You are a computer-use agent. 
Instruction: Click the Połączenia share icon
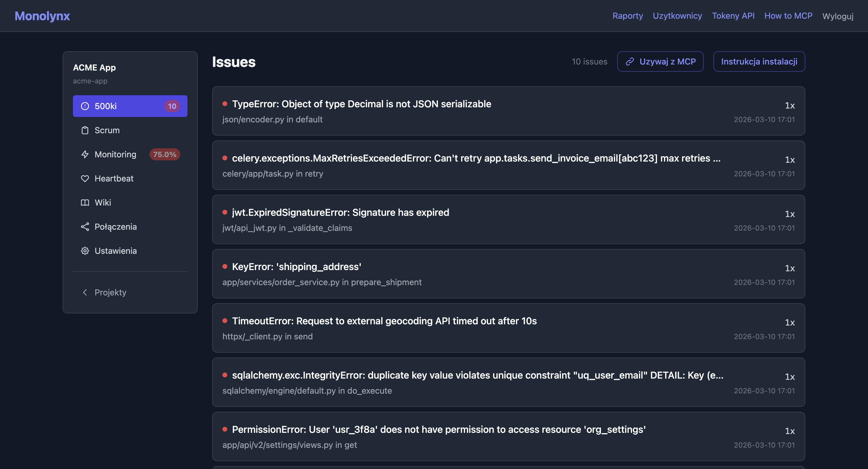85,227
